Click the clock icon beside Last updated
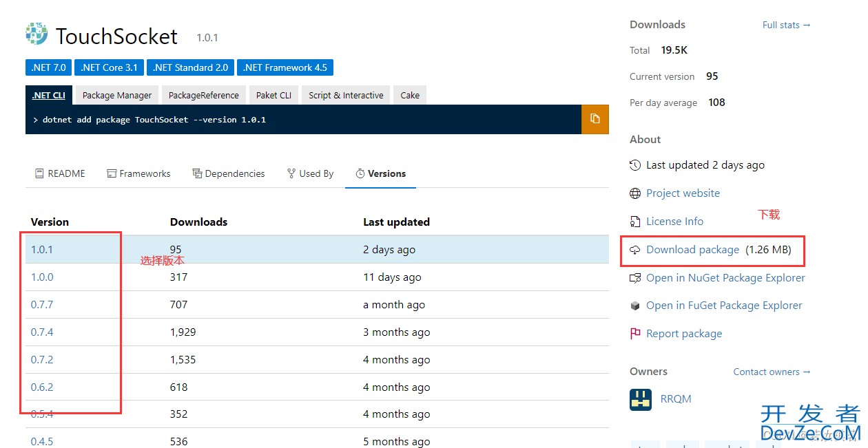The height and width of the screenshot is (448, 868). [x=635, y=165]
